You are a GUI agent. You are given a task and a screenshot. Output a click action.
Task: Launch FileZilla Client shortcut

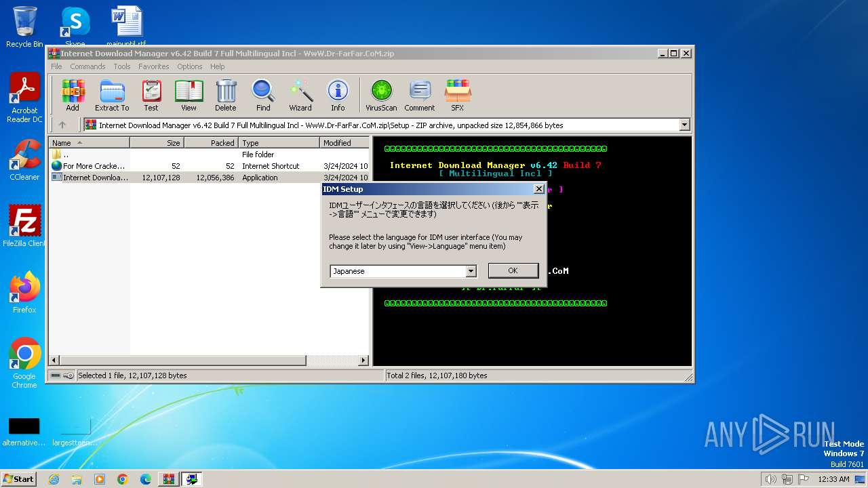pos(24,226)
